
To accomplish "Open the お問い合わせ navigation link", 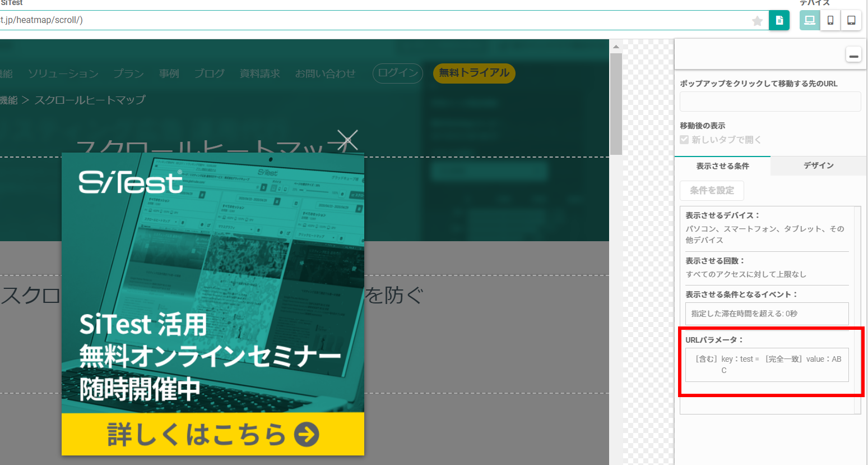I will point(325,73).
